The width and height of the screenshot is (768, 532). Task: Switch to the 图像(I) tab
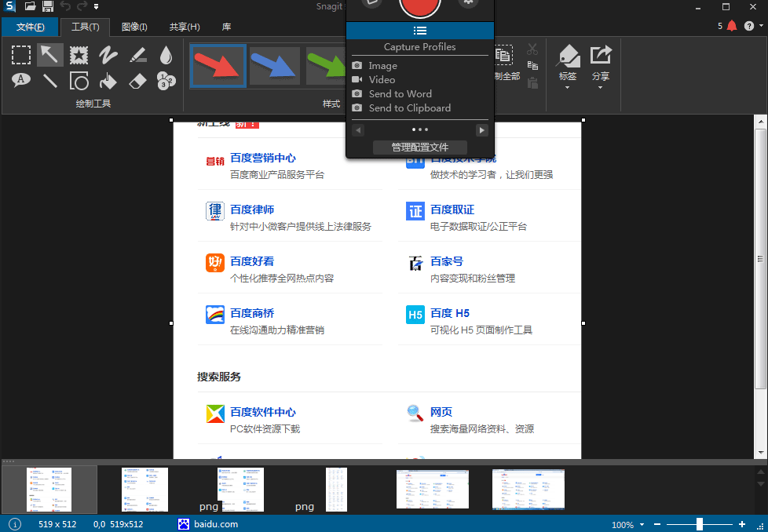[134, 27]
